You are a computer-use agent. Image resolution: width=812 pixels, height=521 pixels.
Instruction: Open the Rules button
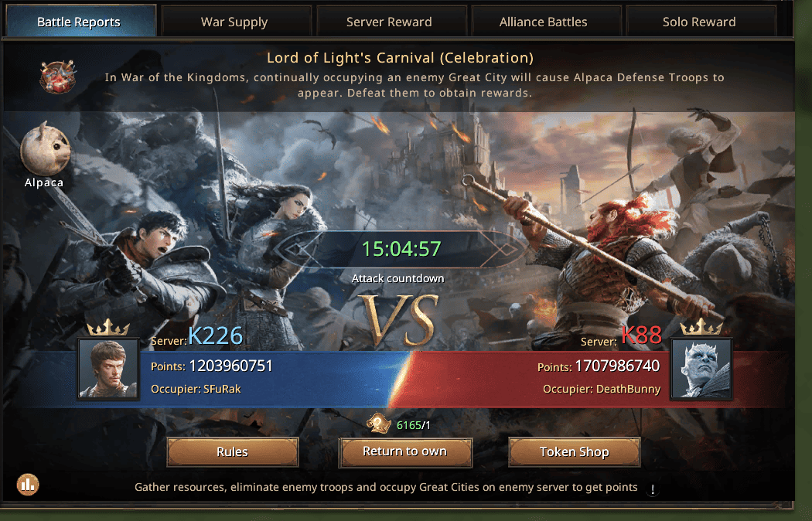click(x=233, y=451)
